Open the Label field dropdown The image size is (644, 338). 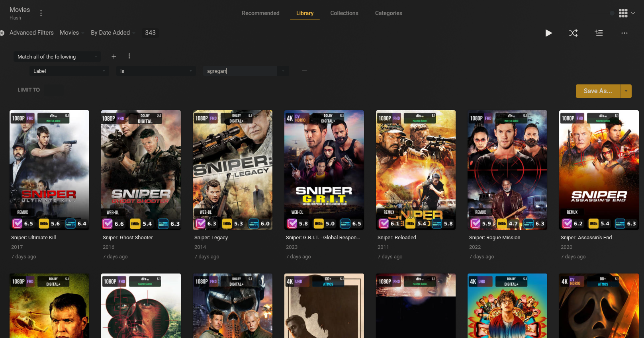[x=69, y=71]
